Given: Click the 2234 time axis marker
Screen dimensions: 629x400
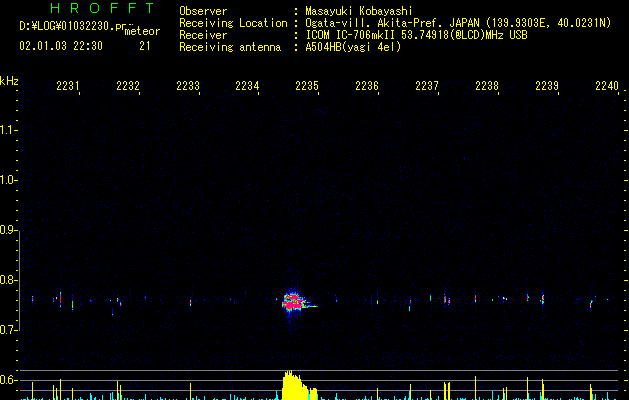Looking at the screenshot, I should 247,86.
